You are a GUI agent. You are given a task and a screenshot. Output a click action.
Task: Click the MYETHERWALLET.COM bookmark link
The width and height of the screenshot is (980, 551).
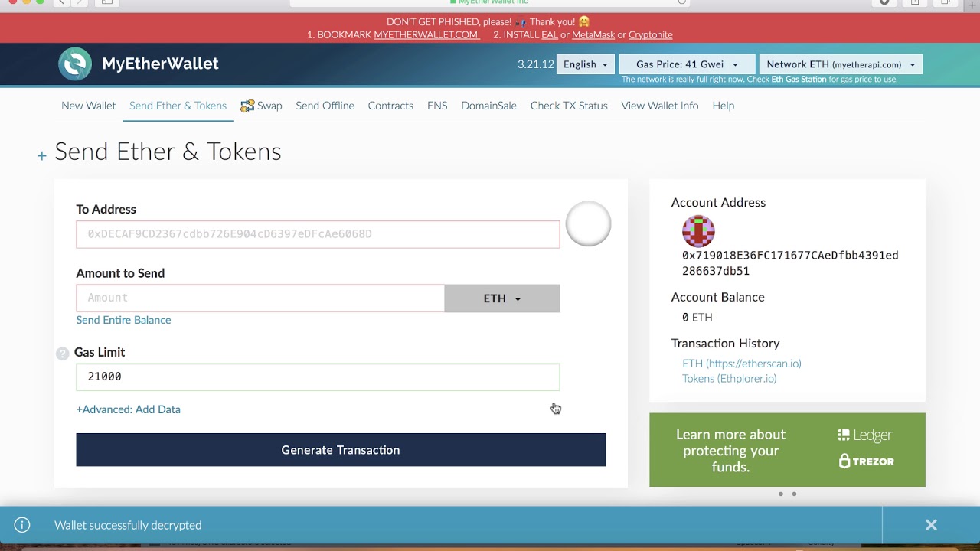[426, 34]
